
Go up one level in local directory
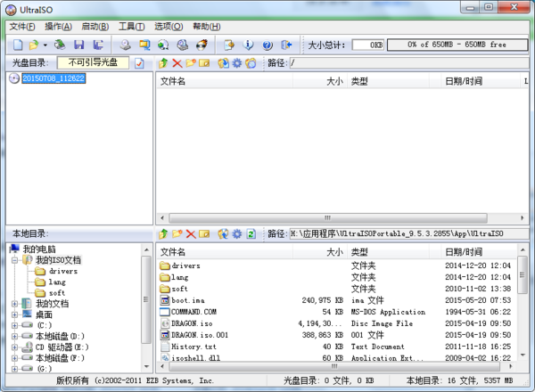tap(163, 233)
